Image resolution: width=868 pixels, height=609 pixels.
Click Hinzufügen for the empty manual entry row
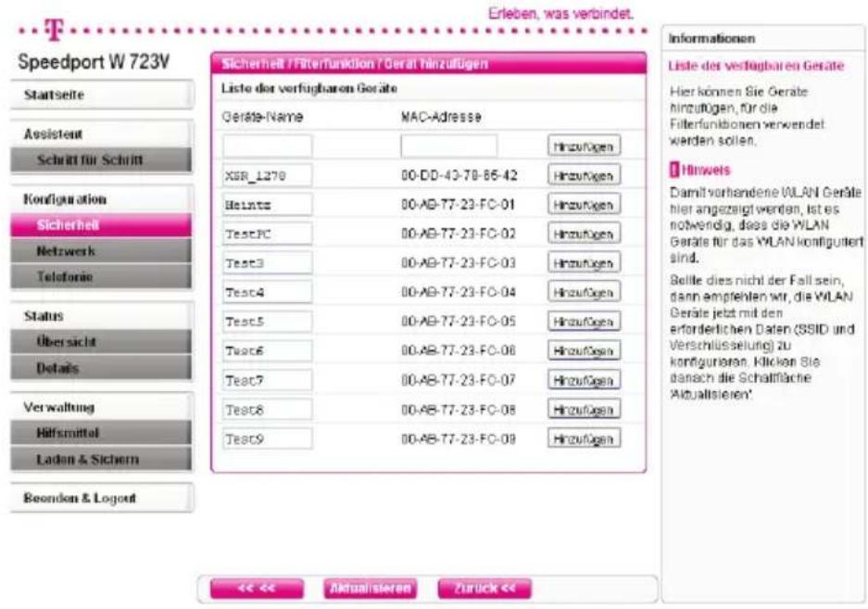click(584, 146)
